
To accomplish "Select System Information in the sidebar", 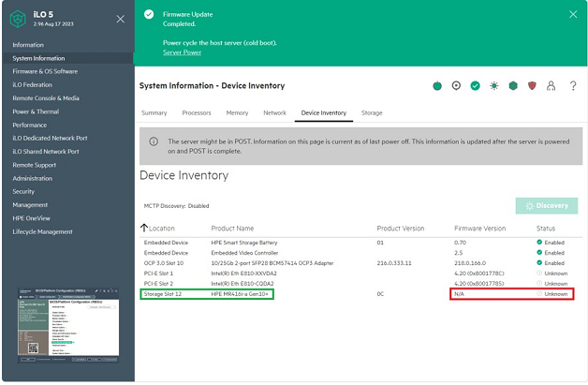I will (x=38, y=58).
